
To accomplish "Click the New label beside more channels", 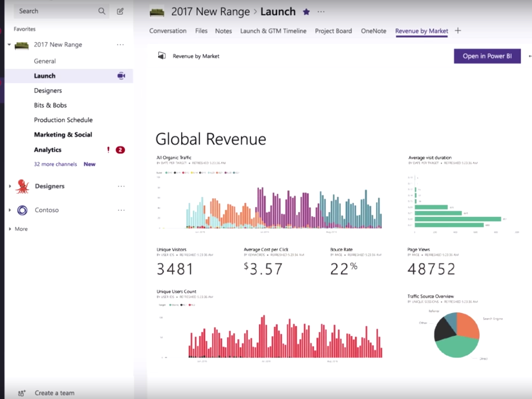I will pos(90,164).
